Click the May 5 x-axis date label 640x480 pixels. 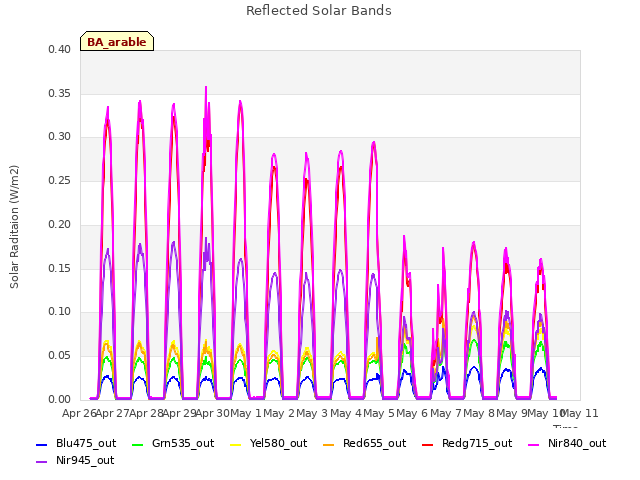coord(379,413)
